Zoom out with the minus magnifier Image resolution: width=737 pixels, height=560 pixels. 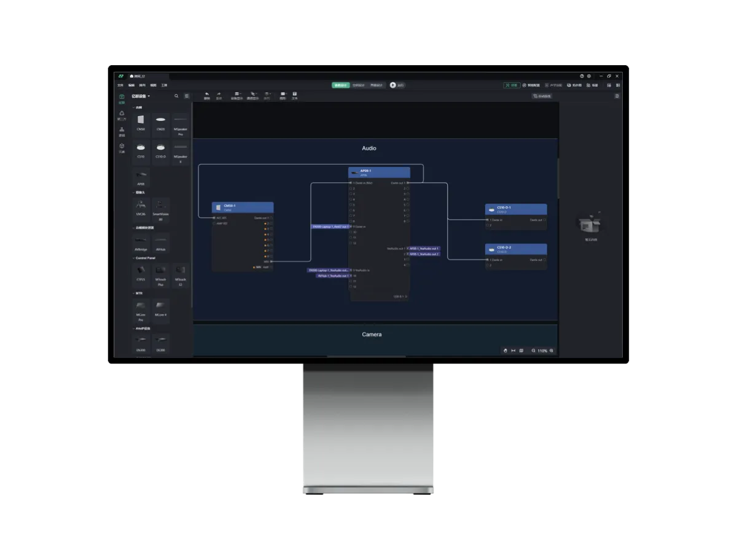[x=534, y=351]
